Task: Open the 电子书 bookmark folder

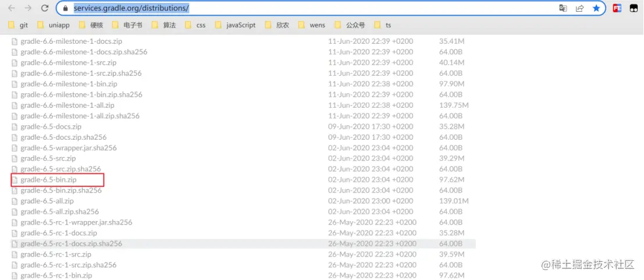Action: (x=127, y=25)
